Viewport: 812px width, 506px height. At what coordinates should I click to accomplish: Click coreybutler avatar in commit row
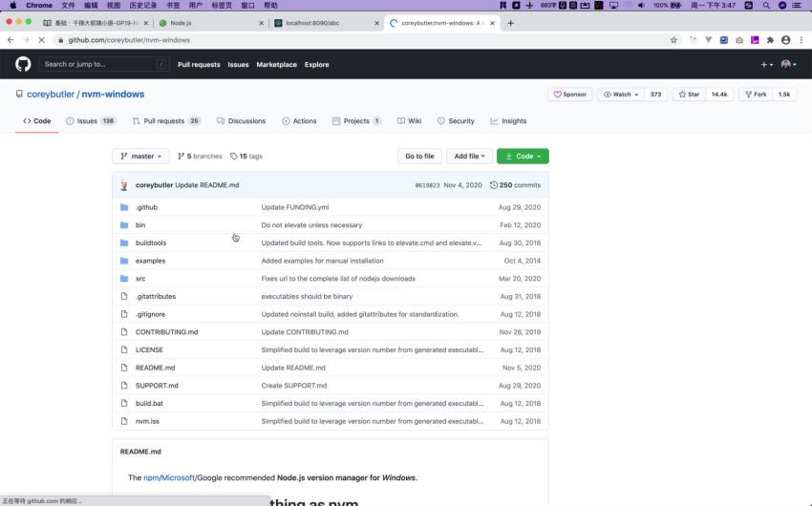click(124, 185)
